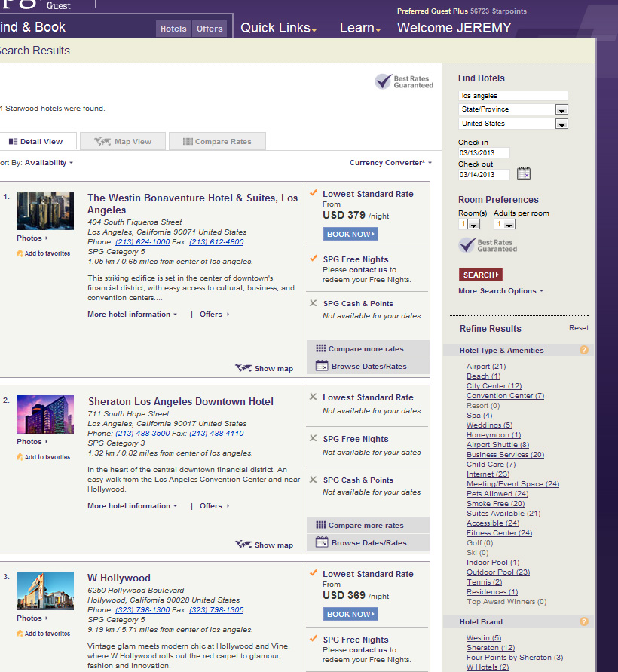Open Offers link for Westin Bonaventure
Screen dimensions: 618x672
click(214, 315)
